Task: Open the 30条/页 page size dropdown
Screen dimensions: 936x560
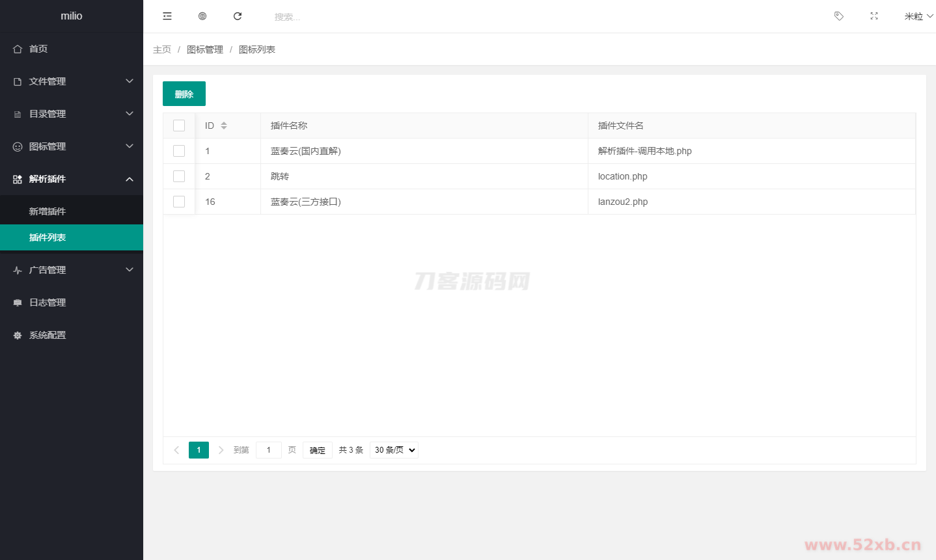Action: [393, 449]
